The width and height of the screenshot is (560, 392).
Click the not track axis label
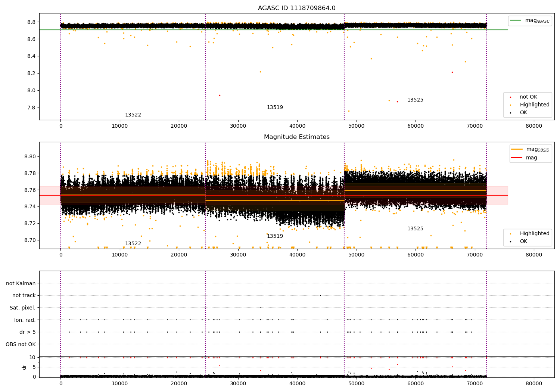point(24,296)
